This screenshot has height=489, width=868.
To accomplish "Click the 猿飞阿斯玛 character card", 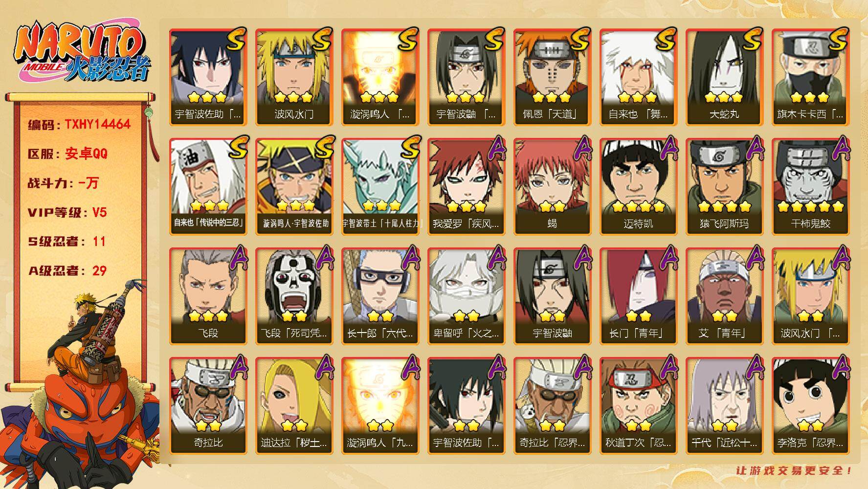I will point(724,186).
